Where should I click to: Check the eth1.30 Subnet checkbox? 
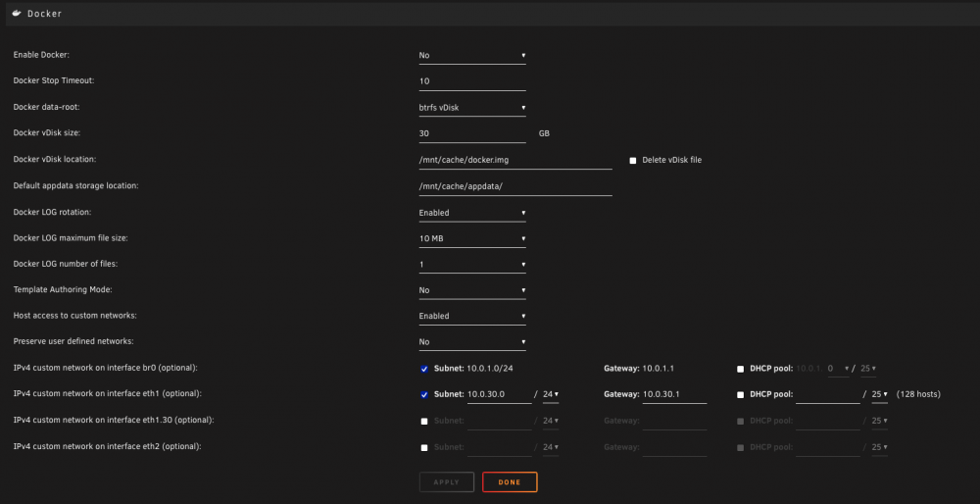424,422
